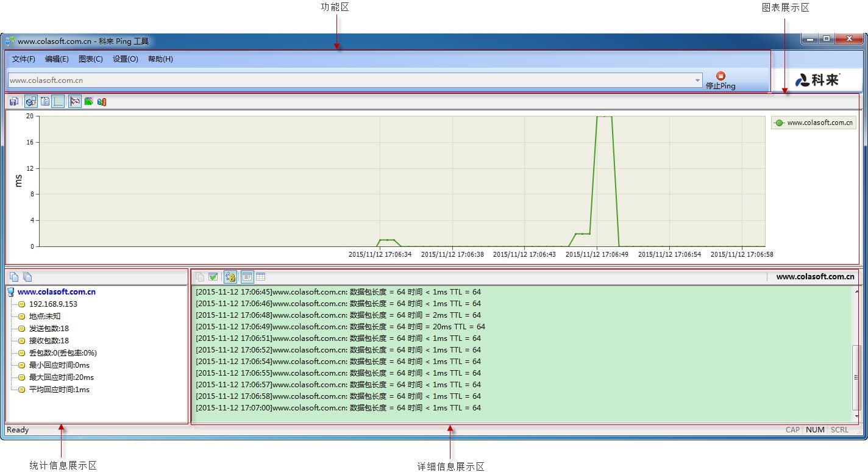Toggle the chart legend display button
The image size is (868, 472).
point(44,102)
